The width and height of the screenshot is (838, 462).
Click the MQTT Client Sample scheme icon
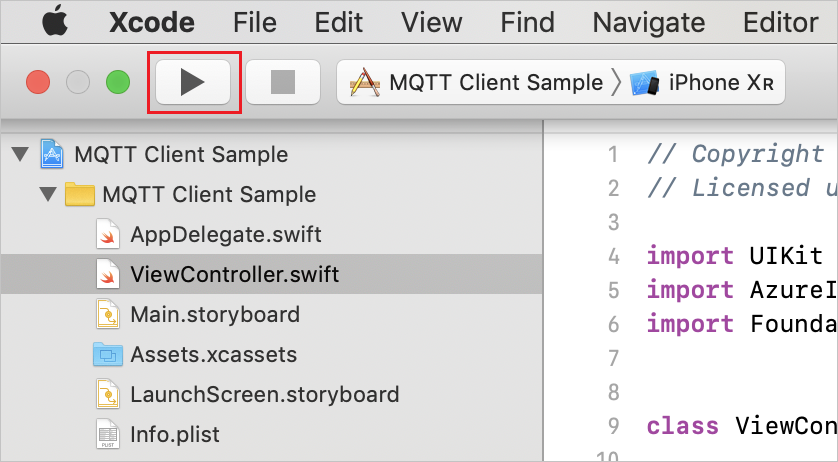(366, 83)
